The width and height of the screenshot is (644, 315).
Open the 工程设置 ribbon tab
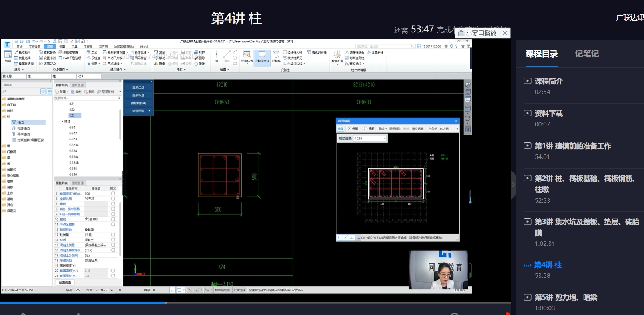pos(35,46)
